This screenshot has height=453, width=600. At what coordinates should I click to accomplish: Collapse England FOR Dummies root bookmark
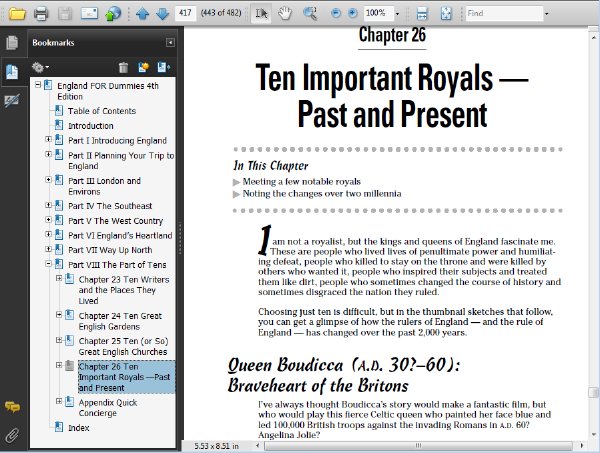click(x=38, y=85)
